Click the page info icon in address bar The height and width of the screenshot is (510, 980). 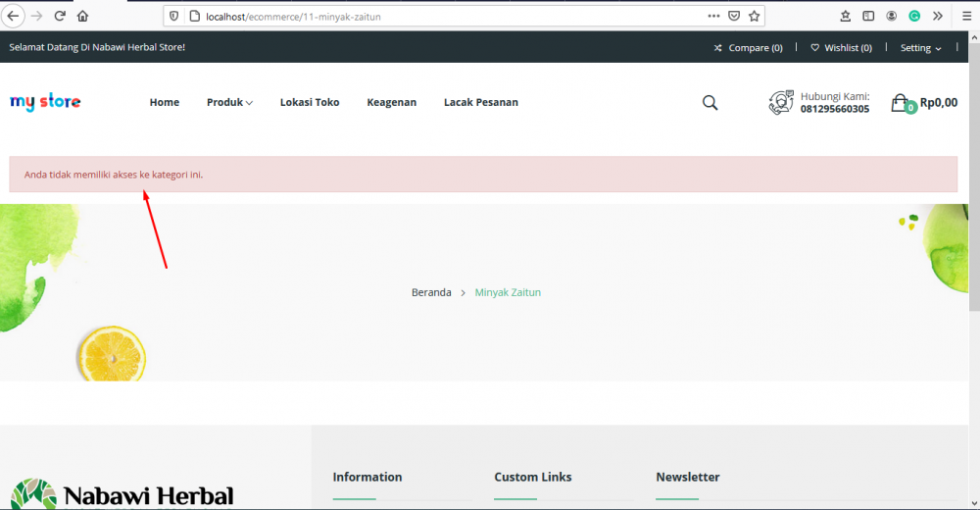[194, 17]
